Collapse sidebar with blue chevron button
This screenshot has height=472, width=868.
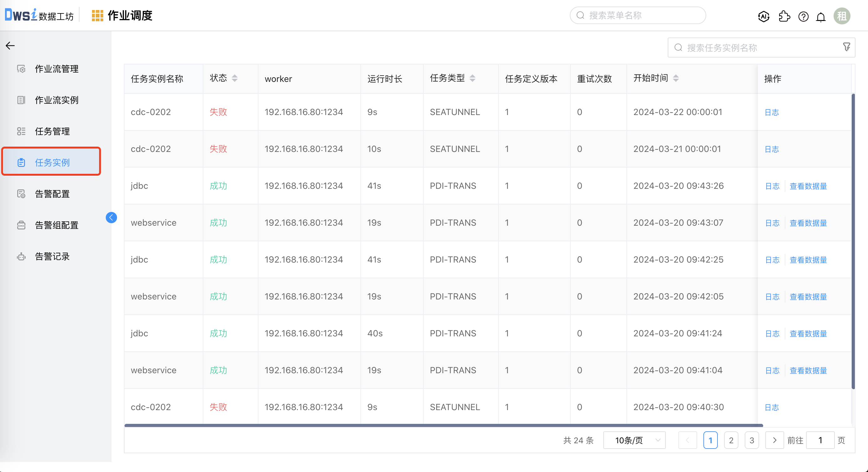click(x=111, y=218)
